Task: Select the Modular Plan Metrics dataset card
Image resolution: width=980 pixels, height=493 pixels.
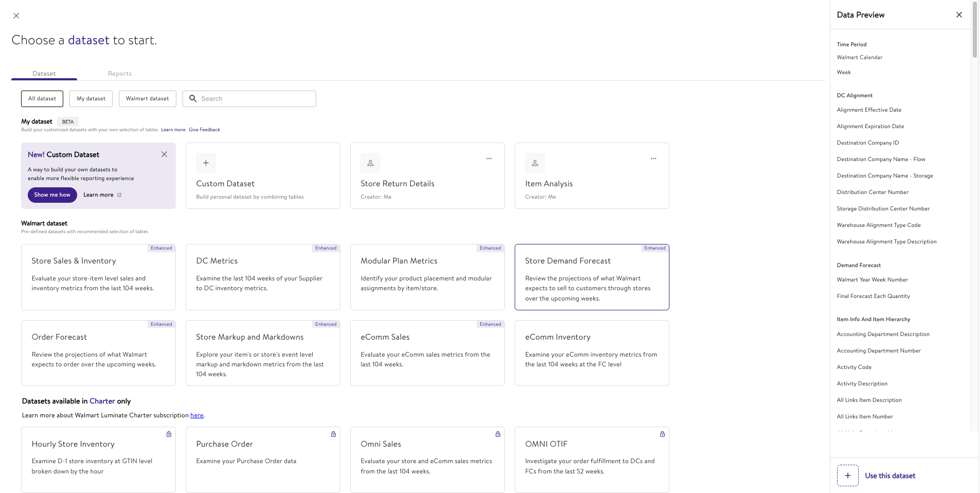Action: tap(427, 277)
